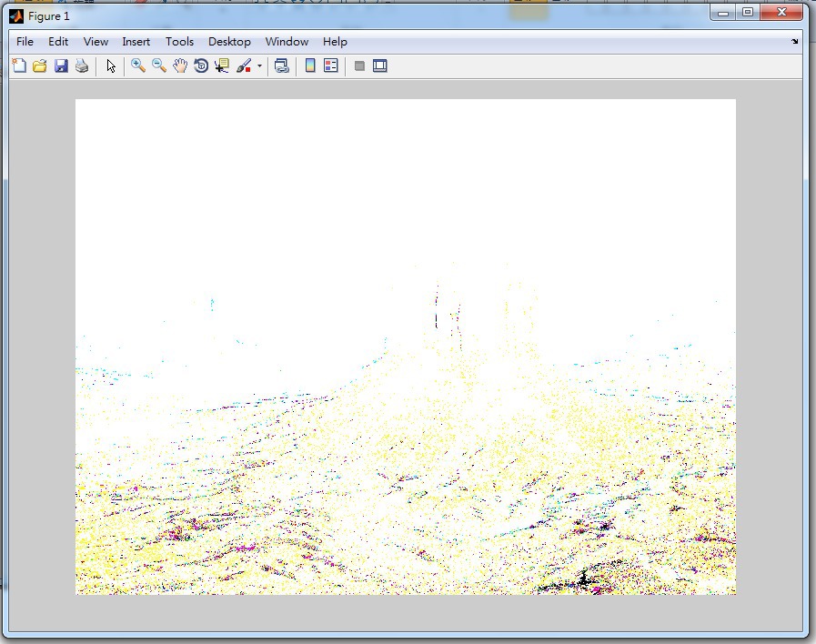The image size is (816, 644).
Task: Insert a legend using the toolbar icon
Action: click(x=331, y=65)
